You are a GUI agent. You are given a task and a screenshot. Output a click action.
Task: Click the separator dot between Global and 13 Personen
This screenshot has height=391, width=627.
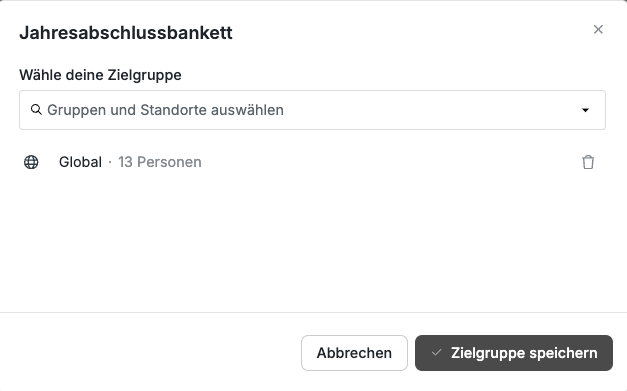click(x=110, y=162)
